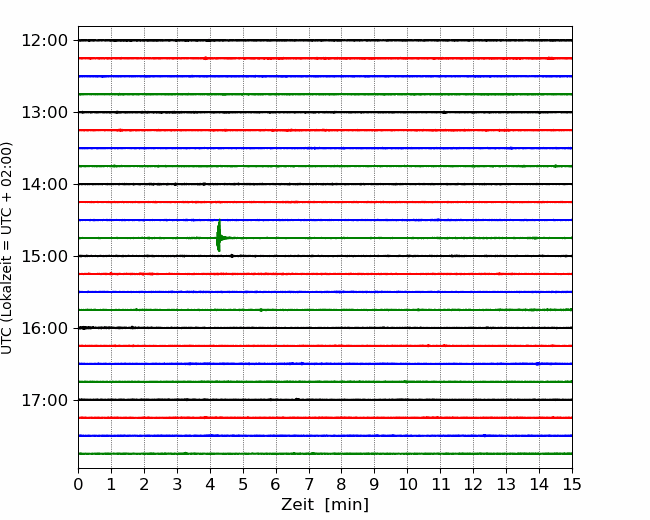The height and width of the screenshot is (520, 650).
Task: Click x-axis tick label 11
Action: coord(441,484)
